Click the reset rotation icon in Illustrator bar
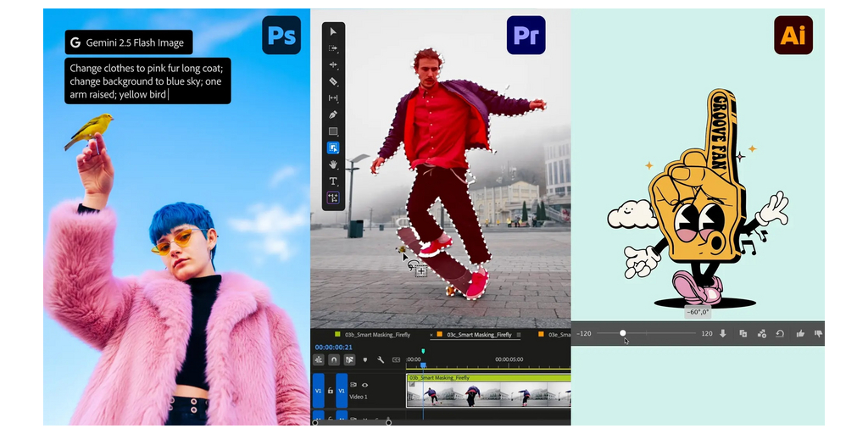The image size is (868, 434). 780,334
